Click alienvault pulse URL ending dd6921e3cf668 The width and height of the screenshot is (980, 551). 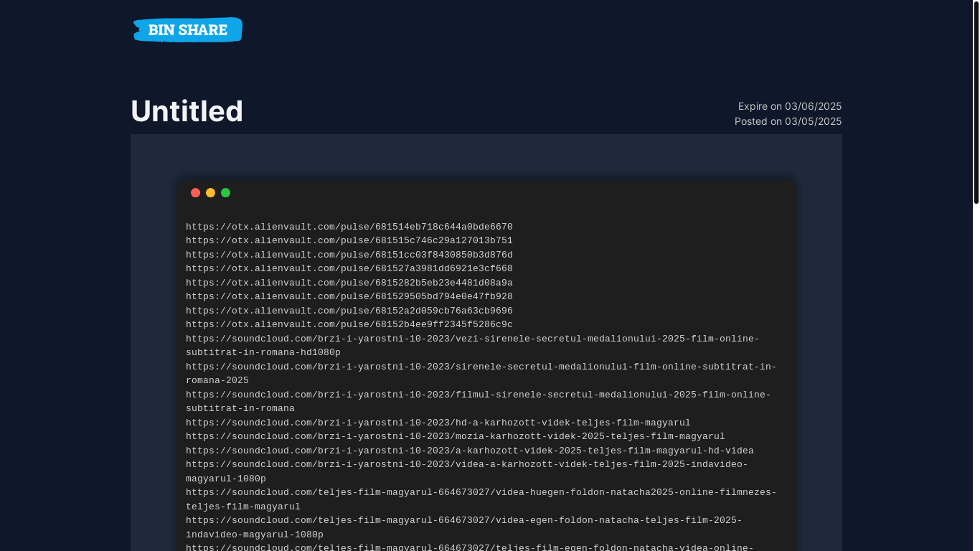[349, 268]
